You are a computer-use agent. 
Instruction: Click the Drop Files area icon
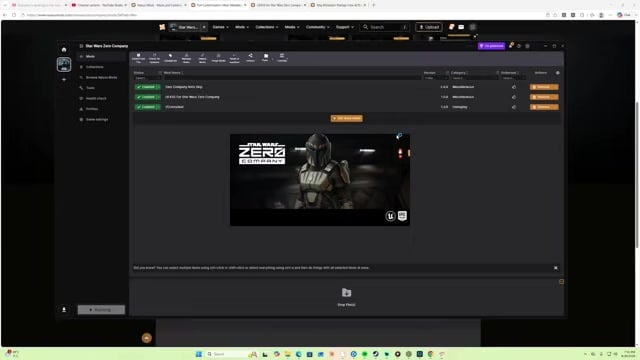coord(347,293)
